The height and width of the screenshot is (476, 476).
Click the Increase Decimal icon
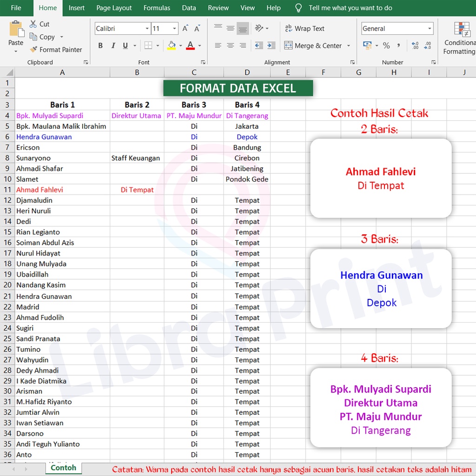(415, 46)
